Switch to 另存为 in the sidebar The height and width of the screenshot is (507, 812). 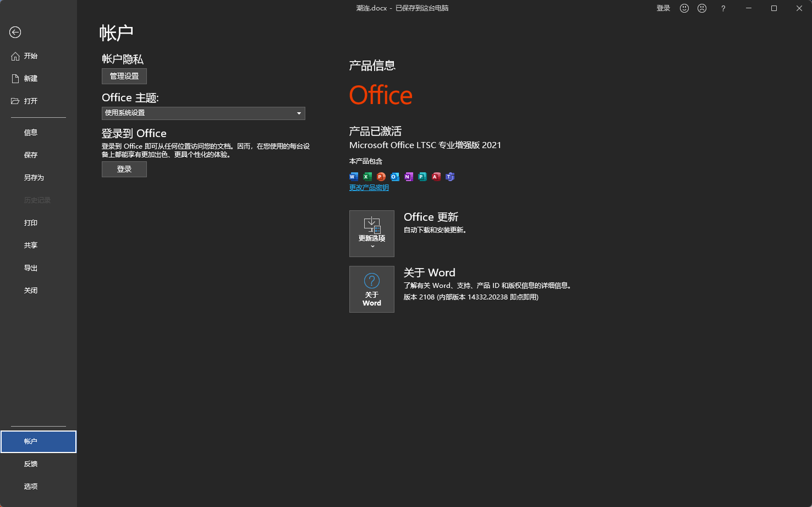click(34, 177)
